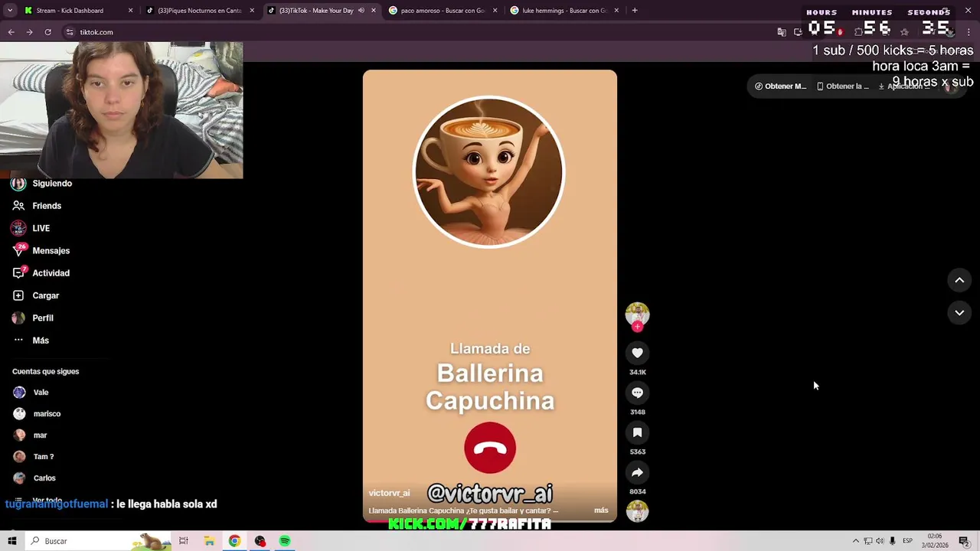Viewport: 980px width, 551px height.
Task: Open the spinning sound disc thumbnail
Action: pyautogui.click(x=637, y=510)
